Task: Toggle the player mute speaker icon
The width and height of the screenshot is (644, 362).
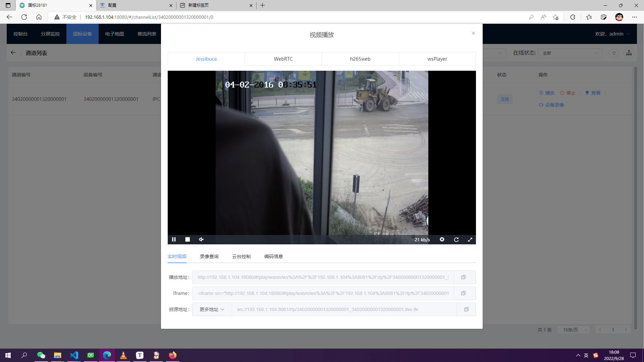Action: click(201, 239)
